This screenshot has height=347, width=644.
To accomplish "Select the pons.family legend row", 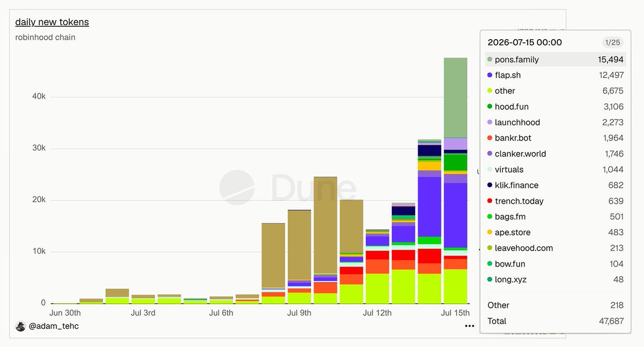I will pos(555,60).
